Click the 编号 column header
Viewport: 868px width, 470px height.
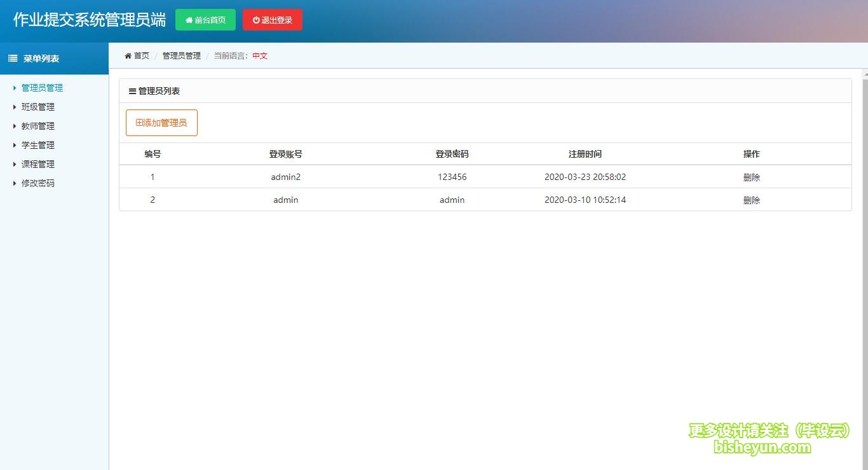pos(153,154)
